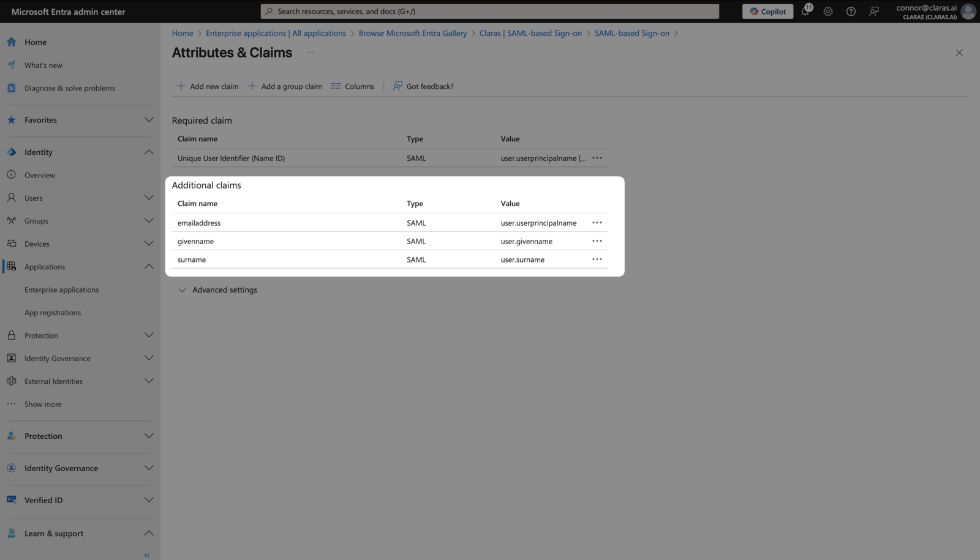Click the user account avatar
This screenshot has height=560, width=980.
pos(968,11)
